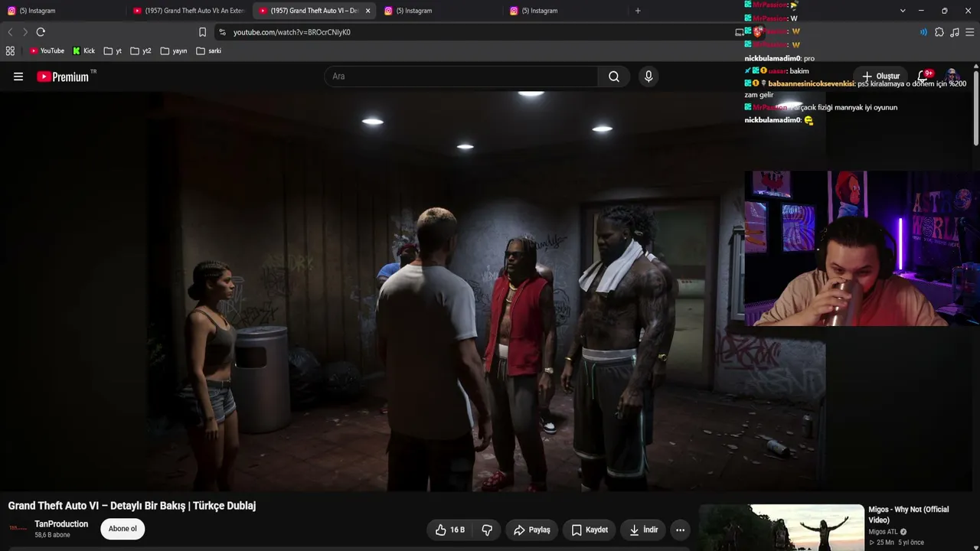Go back to the previous page
The width and height of the screenshot is (980, 551).
(10, 32)
